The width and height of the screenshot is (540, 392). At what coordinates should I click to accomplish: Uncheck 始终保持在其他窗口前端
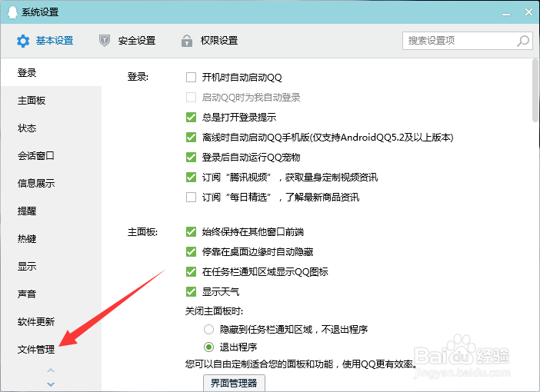click(191, 231)
